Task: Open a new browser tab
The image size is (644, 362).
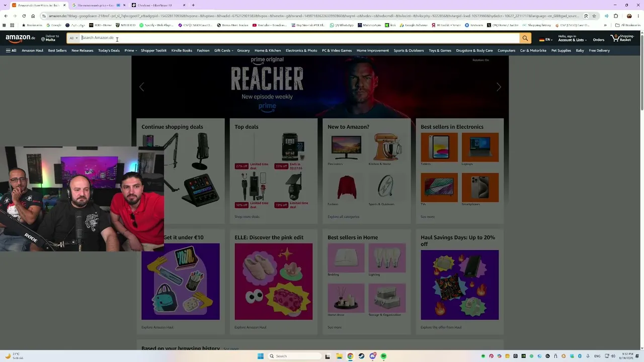Action: 193,5
